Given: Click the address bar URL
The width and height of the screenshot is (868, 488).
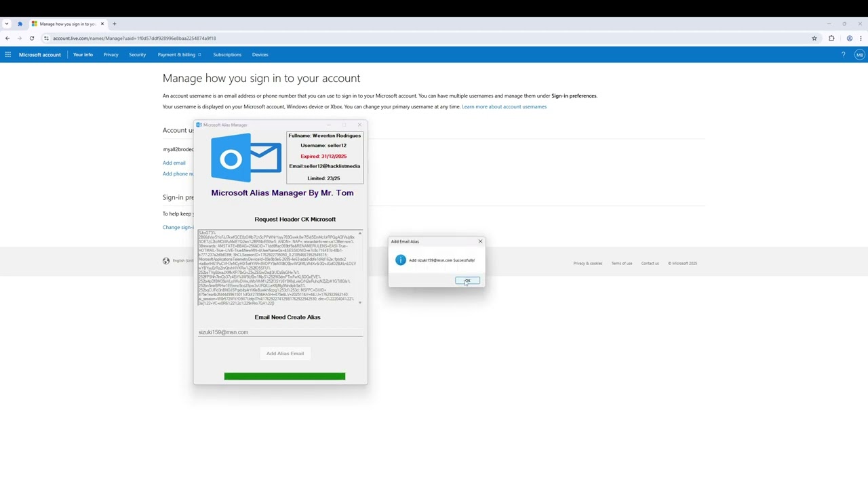Looking at the screenshot, I should [134, 38].
